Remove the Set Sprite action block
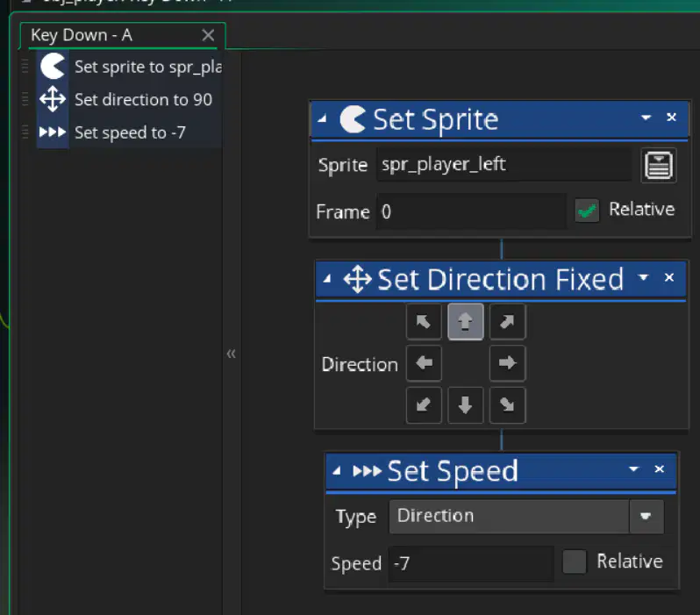 click(671, 117)
